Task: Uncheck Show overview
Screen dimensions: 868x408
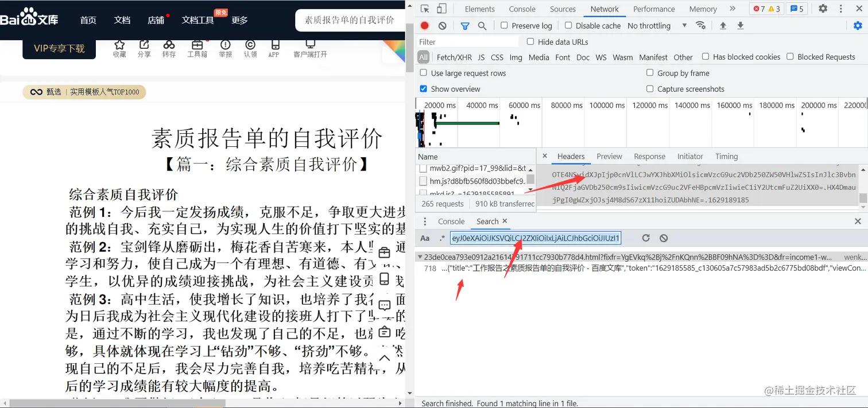Action: click(424, 88)
